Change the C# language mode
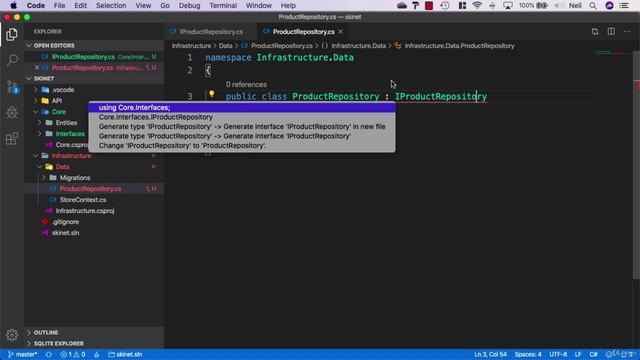Viewport: 640px width, 360px height. [593, 354]
